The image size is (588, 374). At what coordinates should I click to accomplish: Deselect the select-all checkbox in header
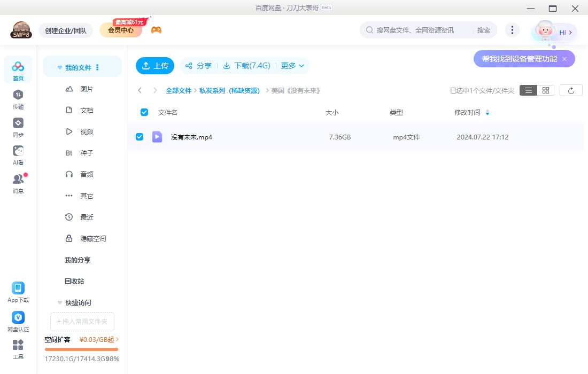(144, 112)
